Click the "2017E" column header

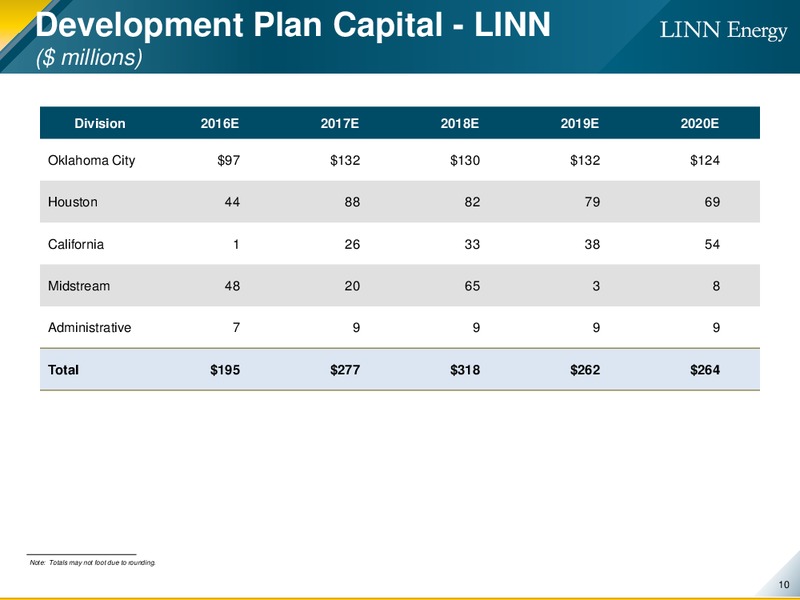(340, 123)
